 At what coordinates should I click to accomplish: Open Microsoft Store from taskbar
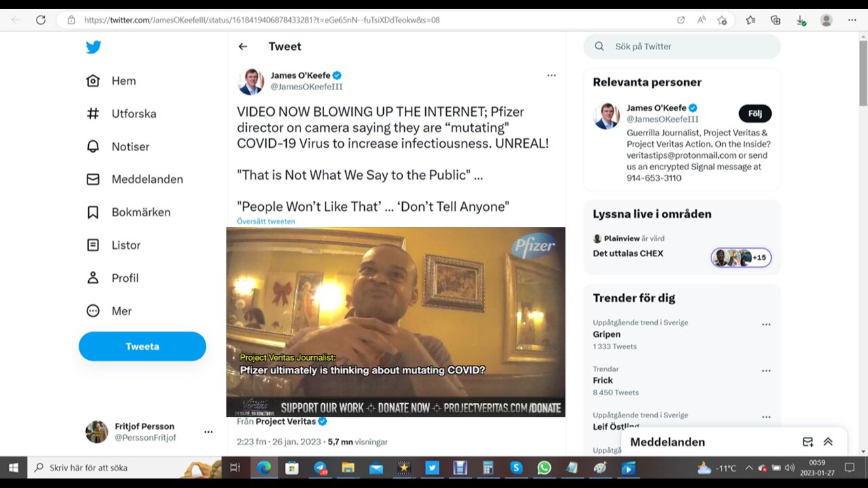292,468
